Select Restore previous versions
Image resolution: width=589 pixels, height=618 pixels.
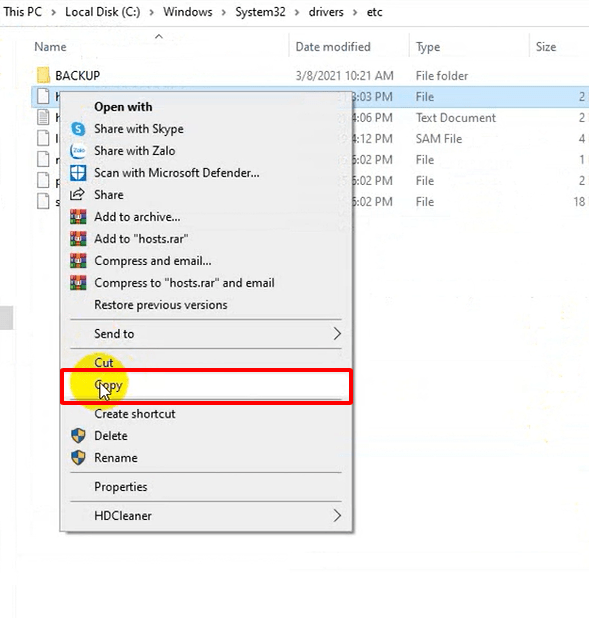click(x=206, y=305)
